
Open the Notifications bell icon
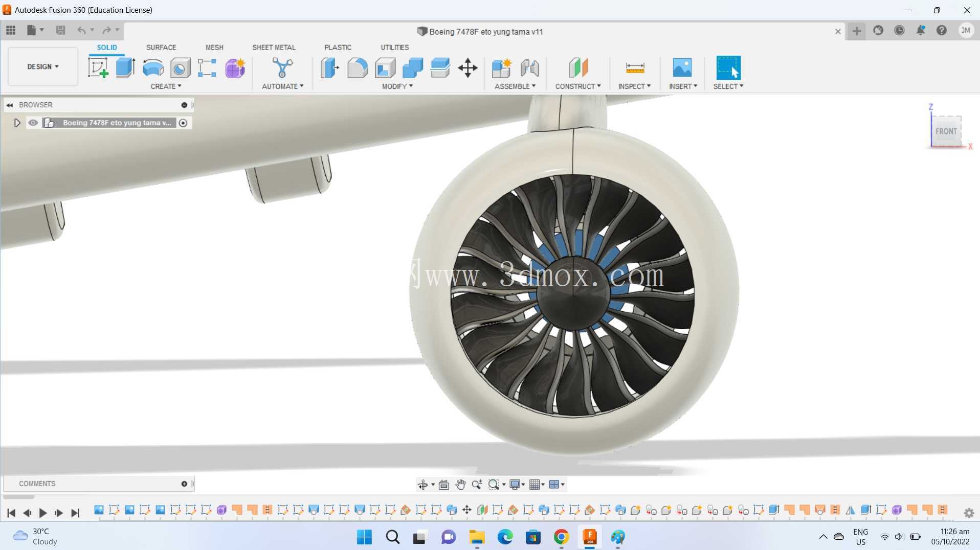[x=920, y=31]
